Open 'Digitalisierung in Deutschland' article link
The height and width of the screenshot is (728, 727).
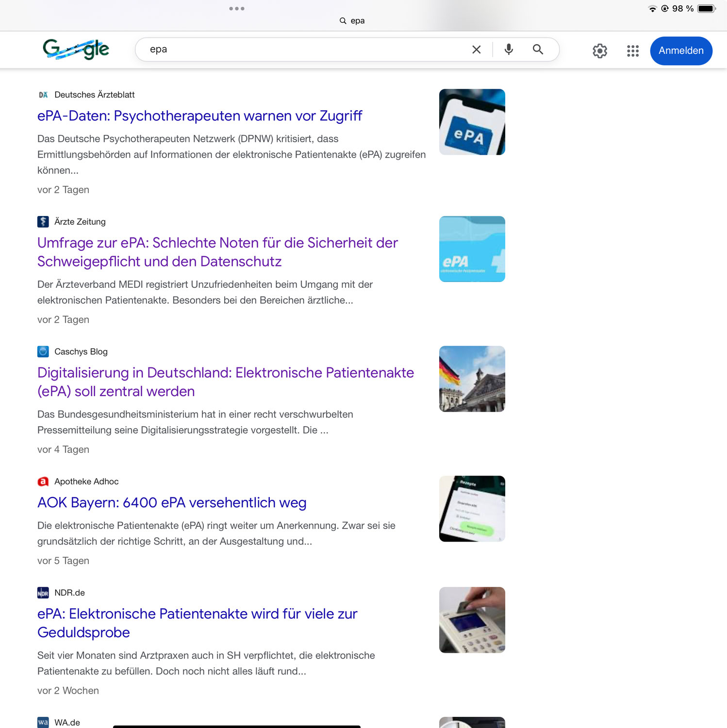[x=226, y=382]
